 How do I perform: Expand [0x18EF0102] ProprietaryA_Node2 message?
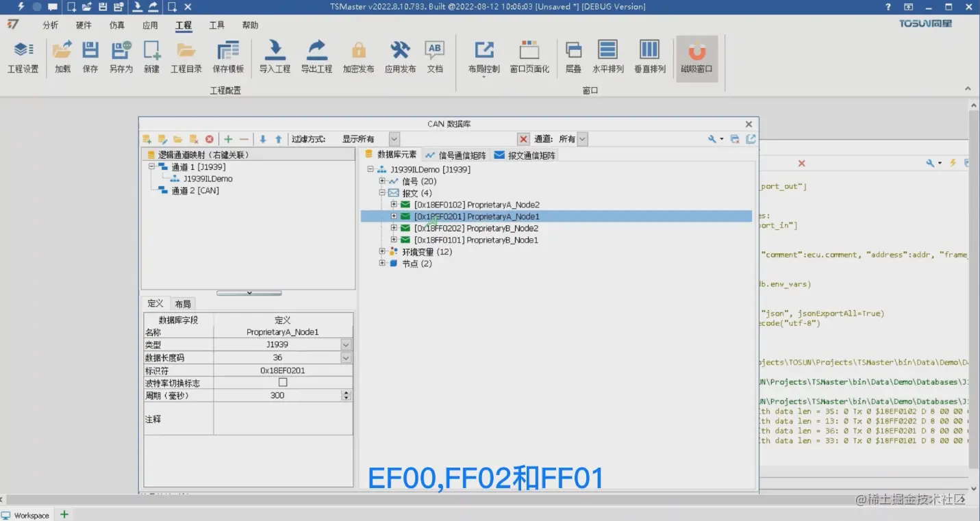click(x=394, y=205)
